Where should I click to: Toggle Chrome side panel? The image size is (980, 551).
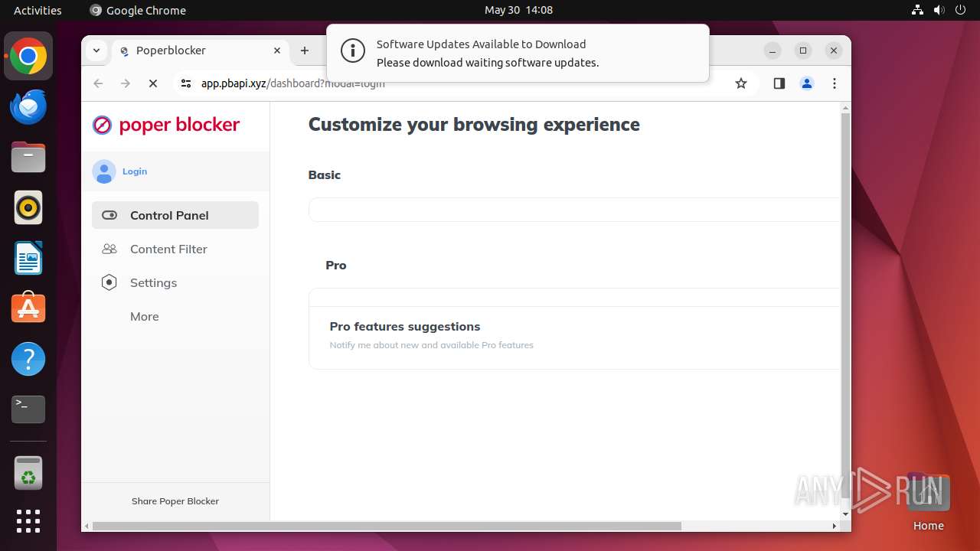[x=779, y=83]
